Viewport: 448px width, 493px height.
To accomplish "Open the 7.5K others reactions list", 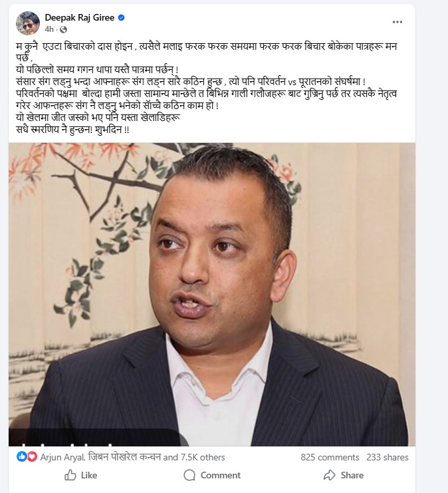I will (203, 457).
